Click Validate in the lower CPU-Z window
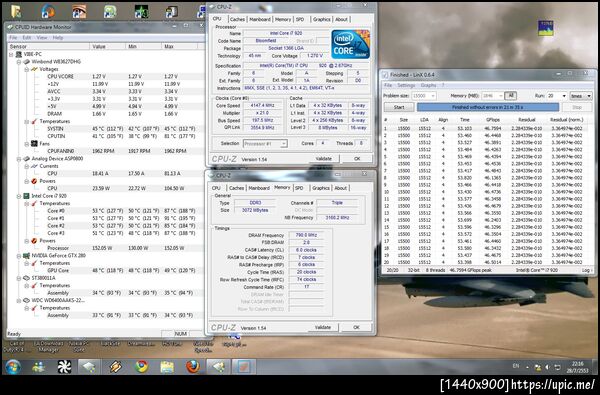This screenshot has width=600, height=395. click(323, 327)
